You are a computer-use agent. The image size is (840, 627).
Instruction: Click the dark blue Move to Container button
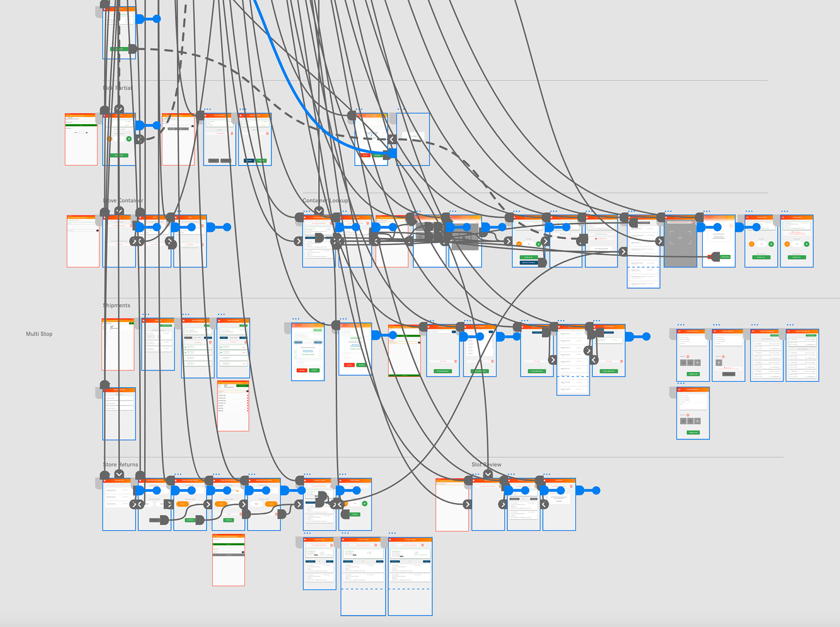pos(528,263)
